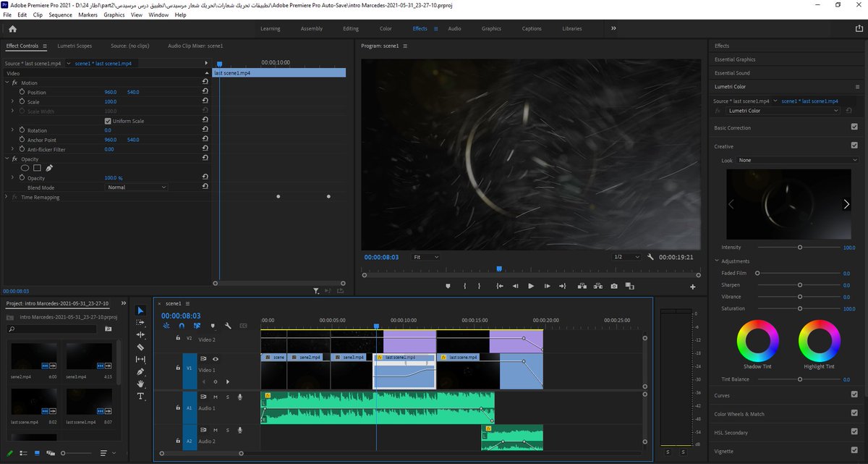Open Program Monitor settings wrench

click(x=650, y=257)
